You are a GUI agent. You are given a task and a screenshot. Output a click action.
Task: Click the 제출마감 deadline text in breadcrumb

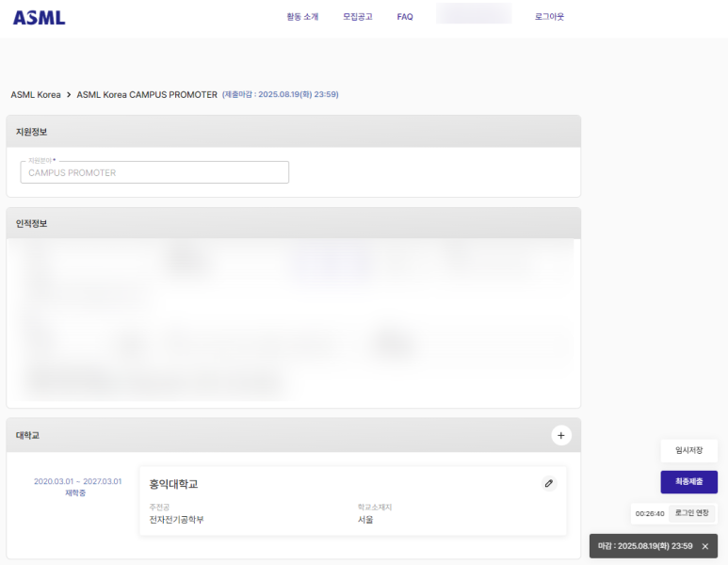pos(280,94)
